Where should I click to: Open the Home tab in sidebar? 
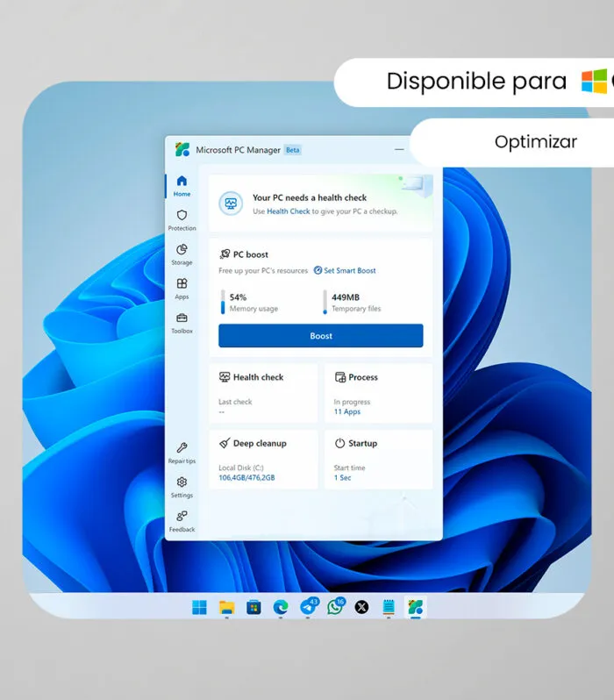182,186
